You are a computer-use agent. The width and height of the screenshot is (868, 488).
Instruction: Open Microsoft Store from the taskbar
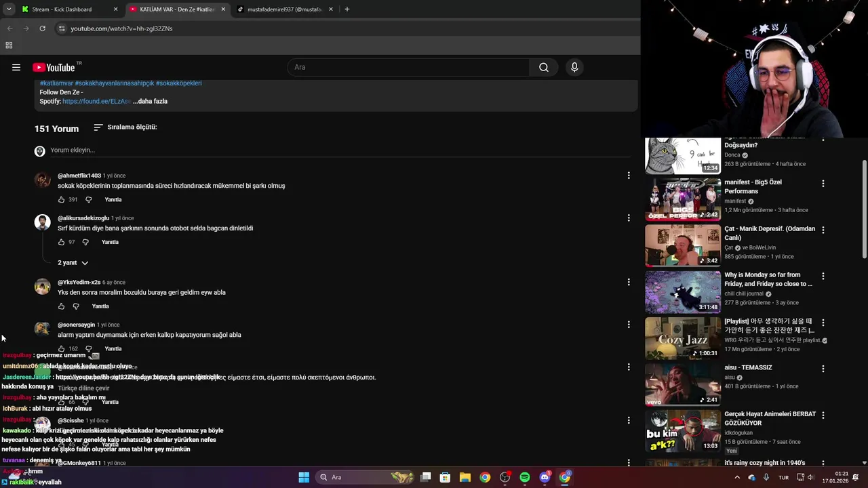point(446,477)
